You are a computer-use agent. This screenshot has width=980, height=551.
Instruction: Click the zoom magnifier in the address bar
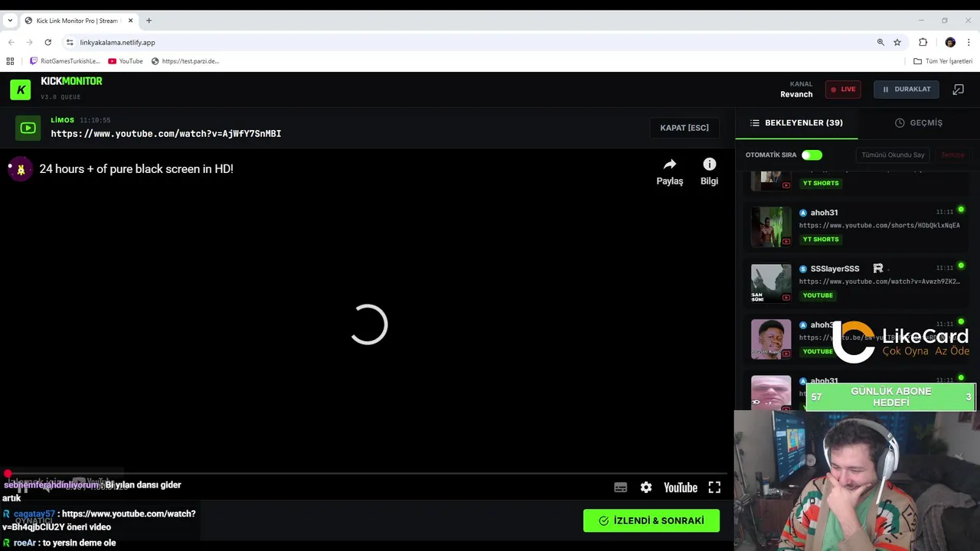(x=880, y=42)
